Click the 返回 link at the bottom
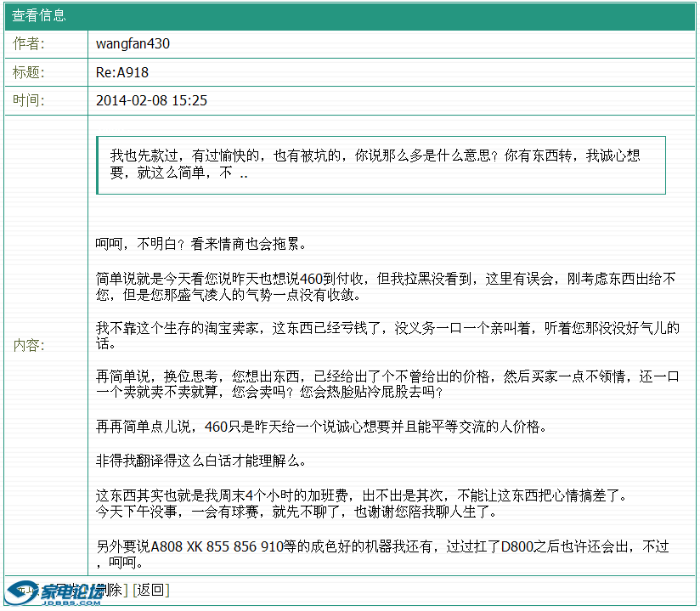The width and height of the screenshot is (700, 611). (150, 590)
